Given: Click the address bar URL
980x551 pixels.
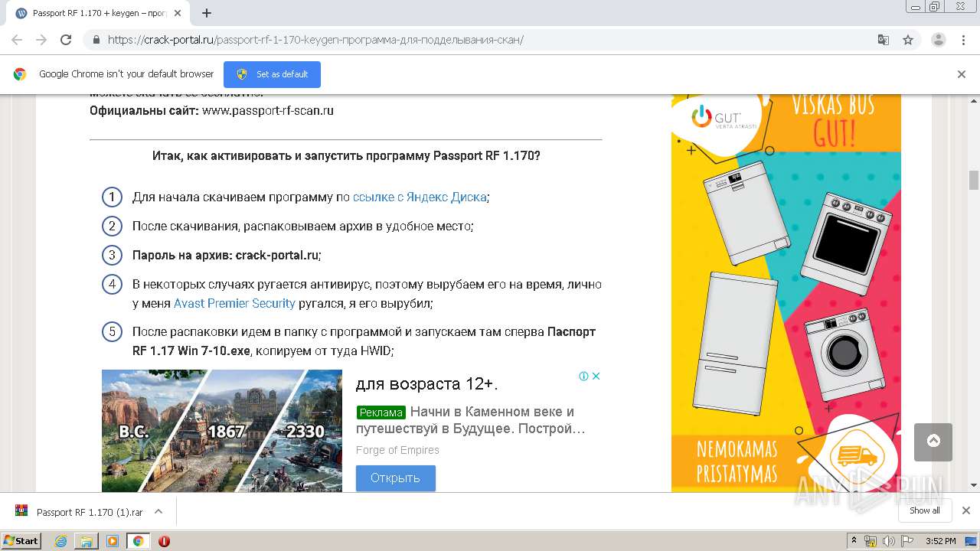Looking at the screenshot, I should 315,40.
